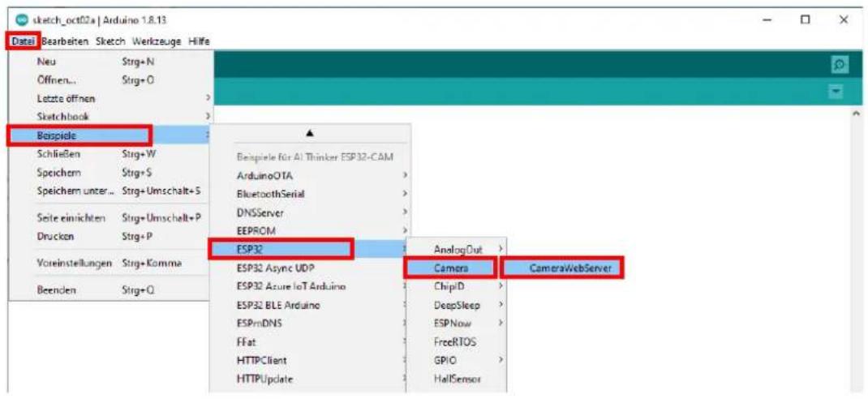Viewport: 868px width, 399px height.
Task: Expand the DeepSleep submenu
Action: (457, 305)
